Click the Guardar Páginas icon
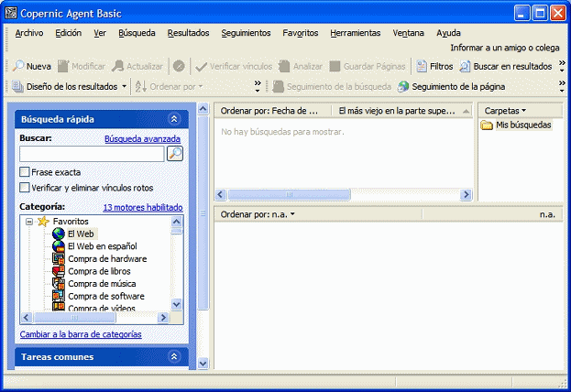 tap(335, 66)
